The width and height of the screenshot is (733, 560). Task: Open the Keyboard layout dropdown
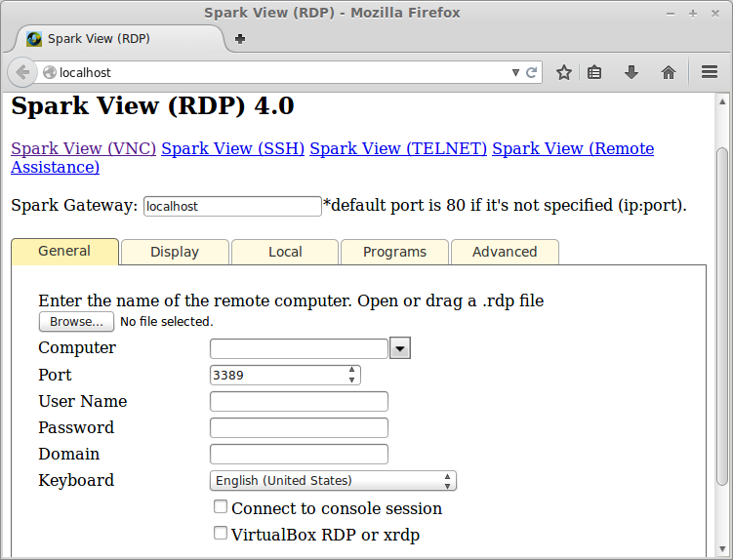(x=333, y=481)
